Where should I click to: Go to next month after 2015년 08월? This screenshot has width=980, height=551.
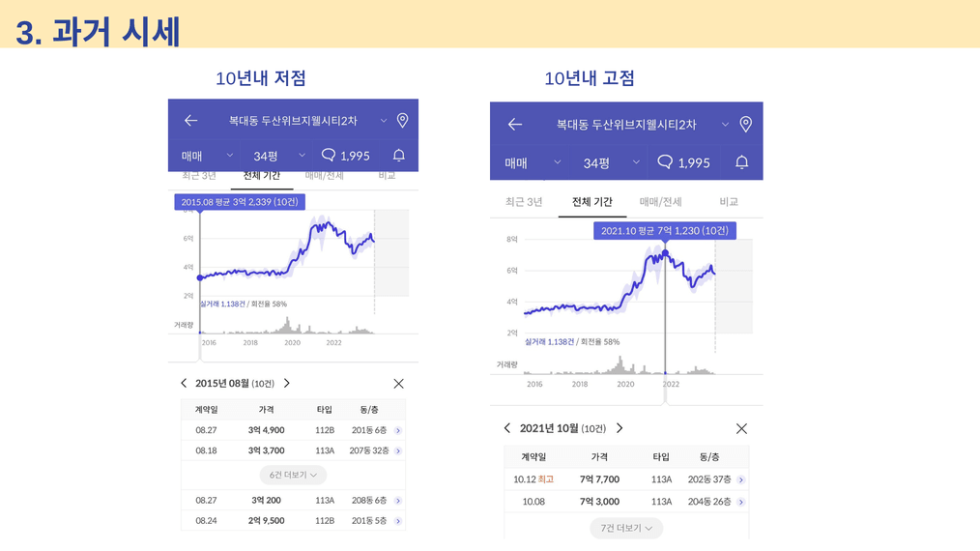pos(287,383)
